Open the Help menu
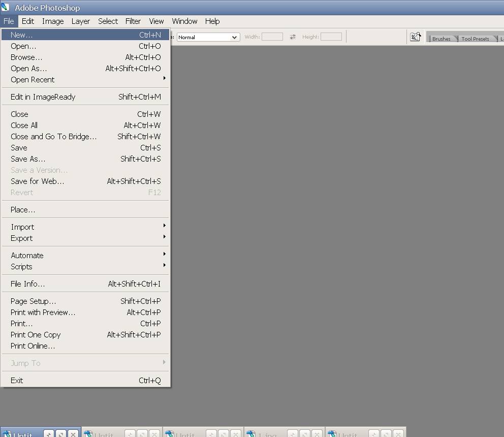 click(212, 21)
